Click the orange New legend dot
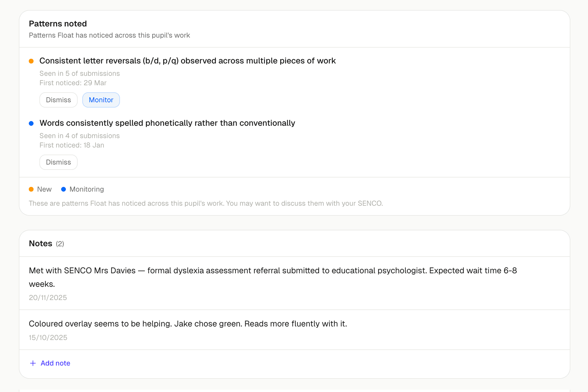588x392 pixels. coord(31,189)
